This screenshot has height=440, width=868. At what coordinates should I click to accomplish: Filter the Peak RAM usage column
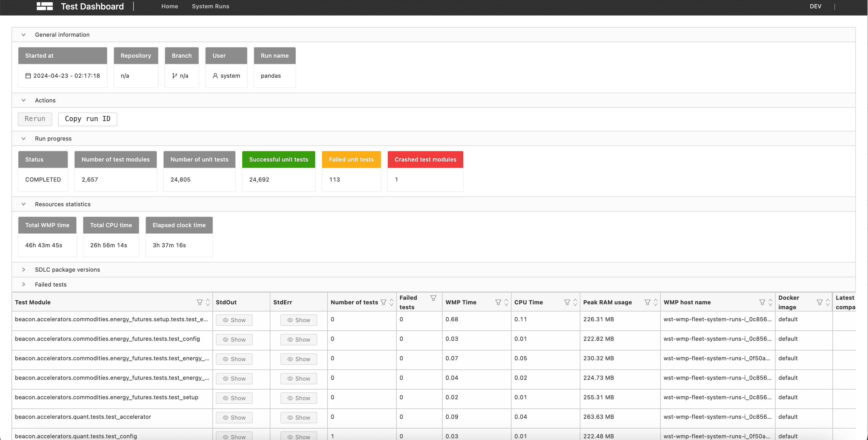pyautogui.click(x=647, y=302)
